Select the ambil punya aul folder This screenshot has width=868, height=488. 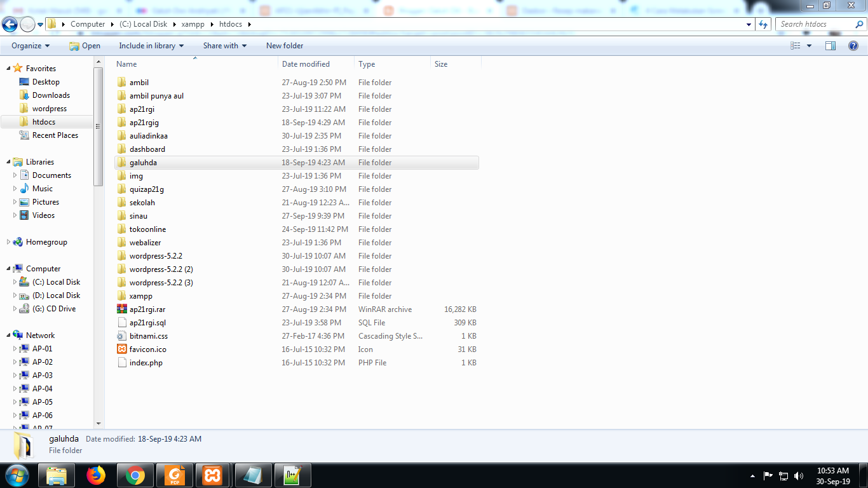(x=296, y=96)
